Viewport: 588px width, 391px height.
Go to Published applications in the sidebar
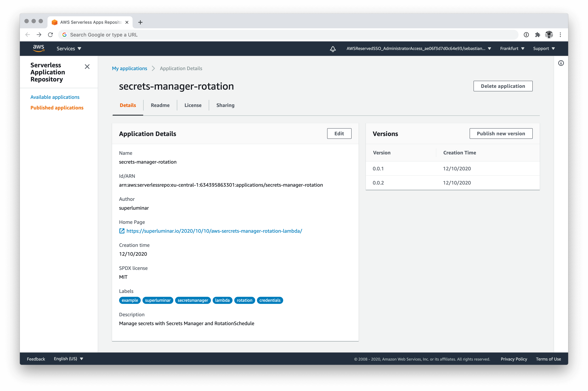click(x=57, y=107)
